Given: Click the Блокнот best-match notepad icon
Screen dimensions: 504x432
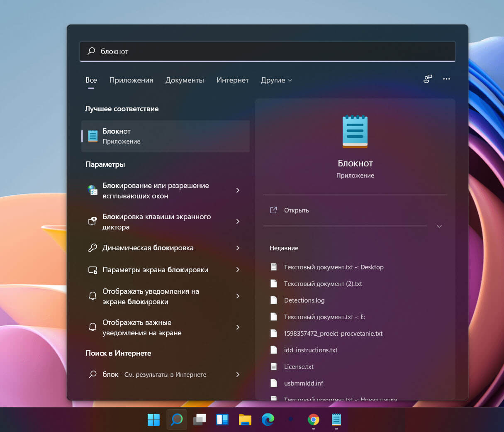Looking at the screenshot, I should point(93,136).
